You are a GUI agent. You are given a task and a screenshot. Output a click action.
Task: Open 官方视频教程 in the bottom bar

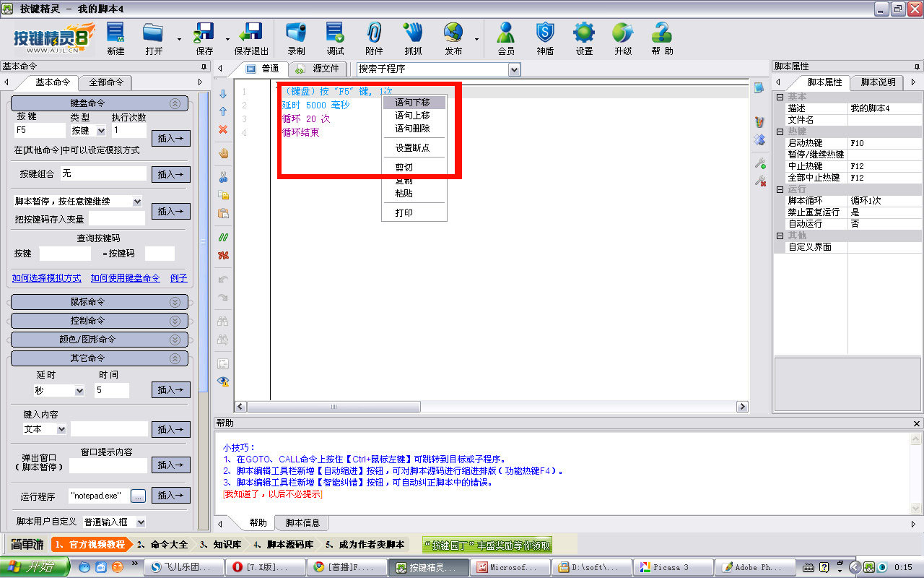(x=91, y=545)
